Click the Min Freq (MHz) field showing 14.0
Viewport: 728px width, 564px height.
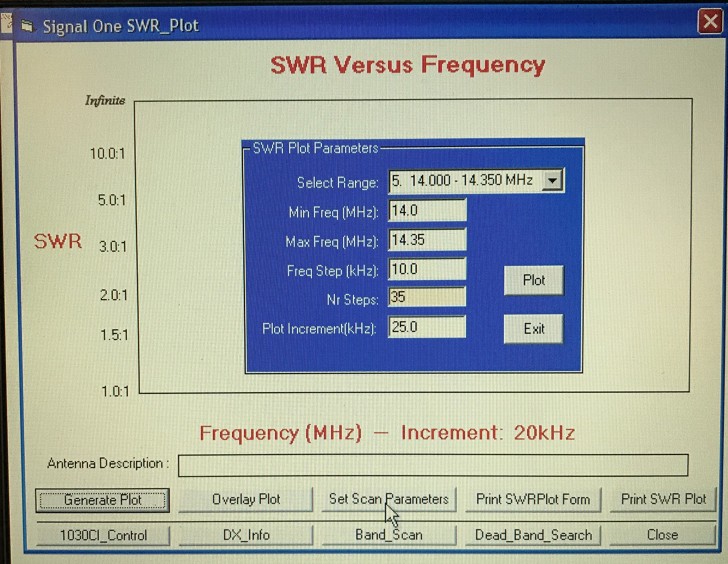(x=427, y=210)
